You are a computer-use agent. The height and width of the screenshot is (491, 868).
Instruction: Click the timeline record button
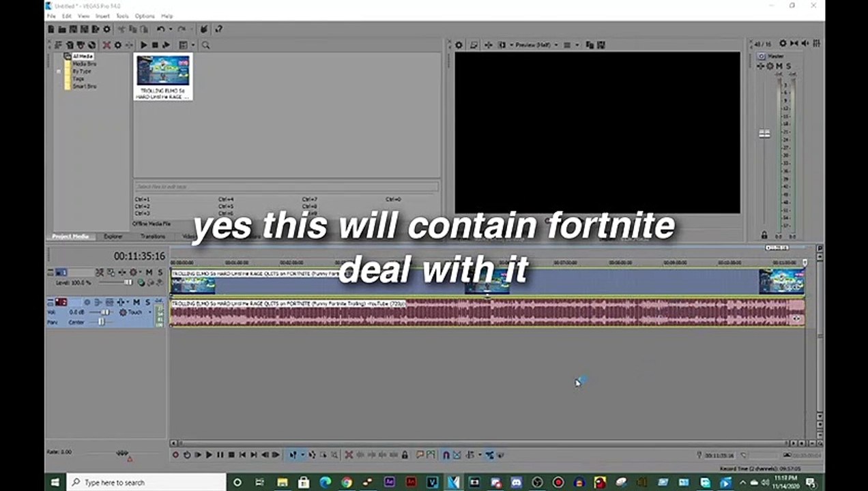[175, 455]
